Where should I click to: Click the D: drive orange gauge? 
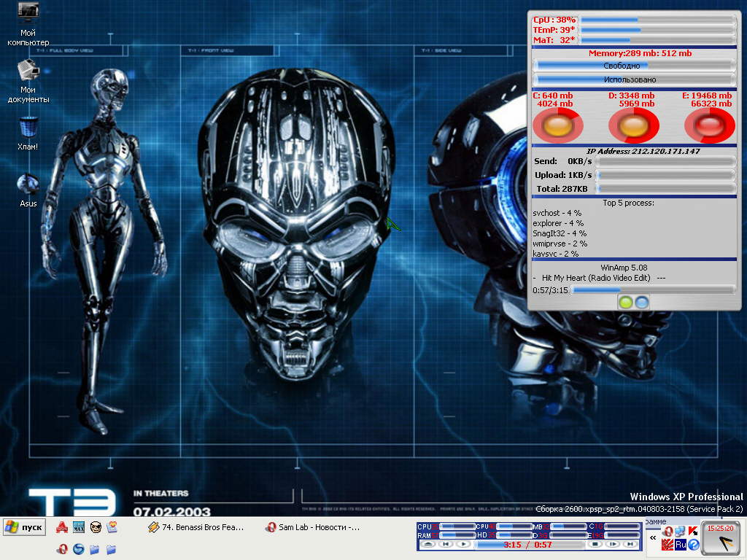[634, 125]
